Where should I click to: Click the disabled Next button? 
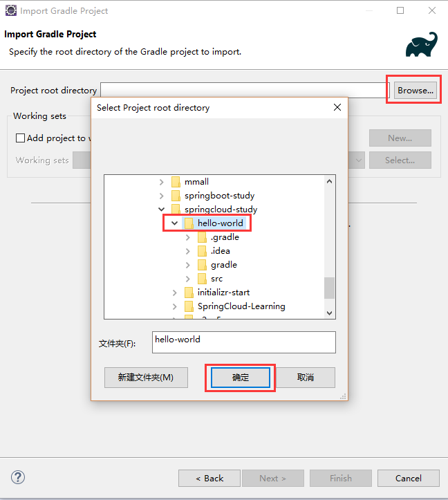tap(273, 479)
